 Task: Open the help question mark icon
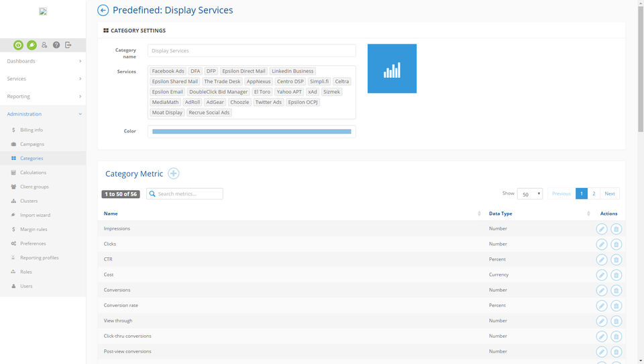56,45
